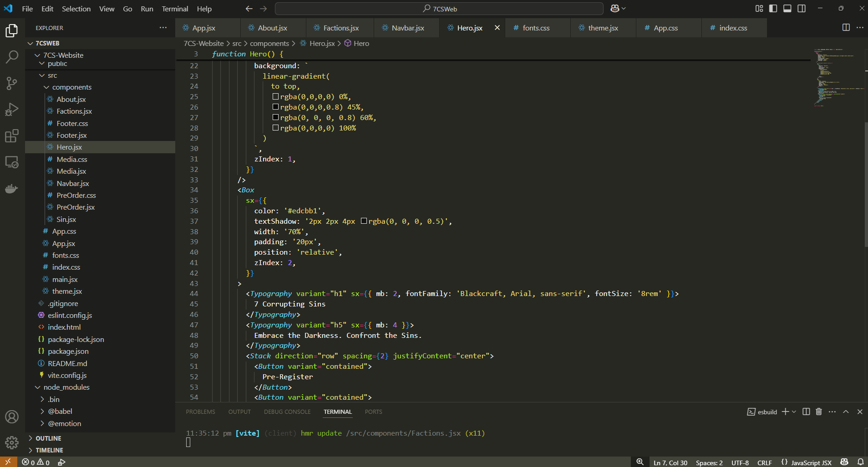Expand the OUTLINE section
Image resolution: width=868 pixels, height=467 pixels.
48,438
